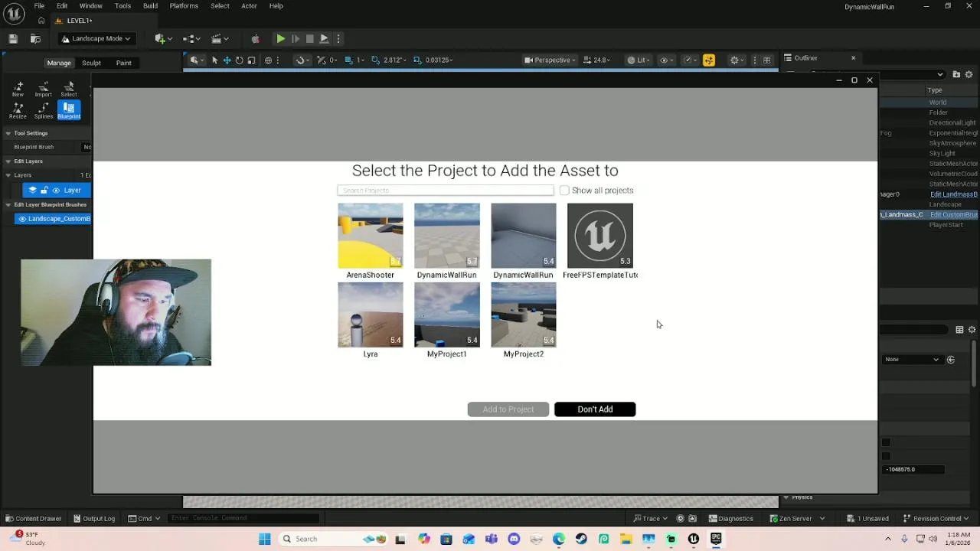Select the Resize landscape tool

point(18,110)
